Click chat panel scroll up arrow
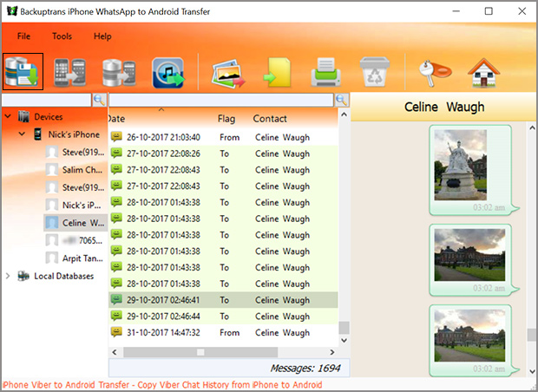The width and height of the screenshot is (538, 392). coord(532,128)
